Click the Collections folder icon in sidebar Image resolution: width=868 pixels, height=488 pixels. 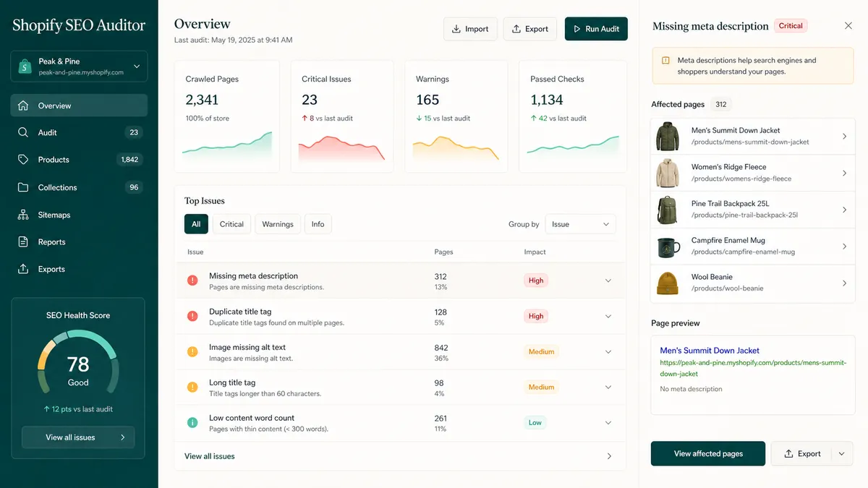24,187
